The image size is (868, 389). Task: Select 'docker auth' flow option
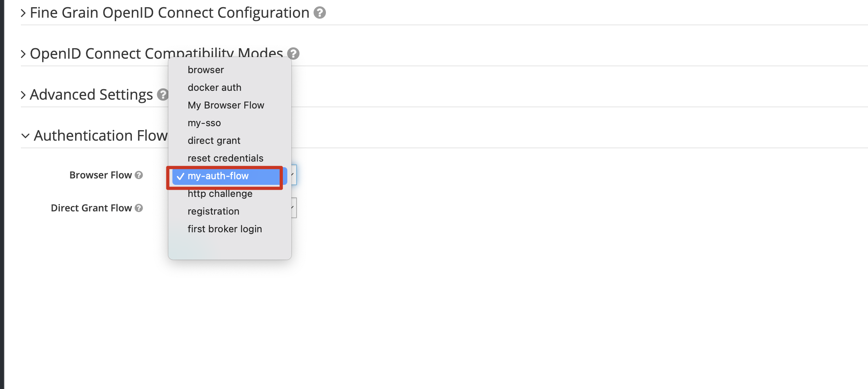(x=215, y=88)
